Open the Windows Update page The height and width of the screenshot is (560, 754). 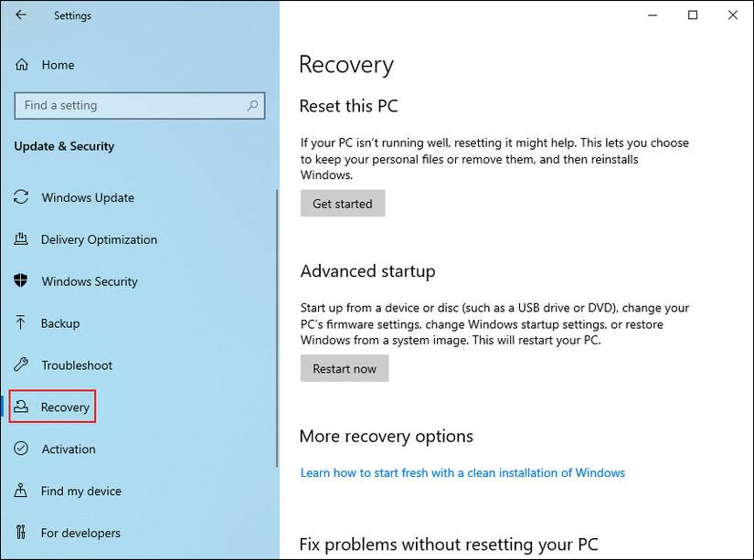click(x=88, y=197)
